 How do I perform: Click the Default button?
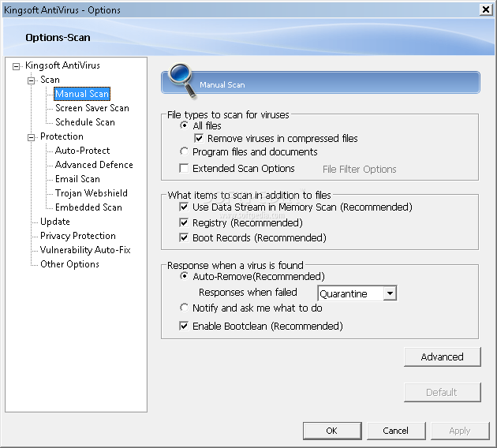click(442, 392)
